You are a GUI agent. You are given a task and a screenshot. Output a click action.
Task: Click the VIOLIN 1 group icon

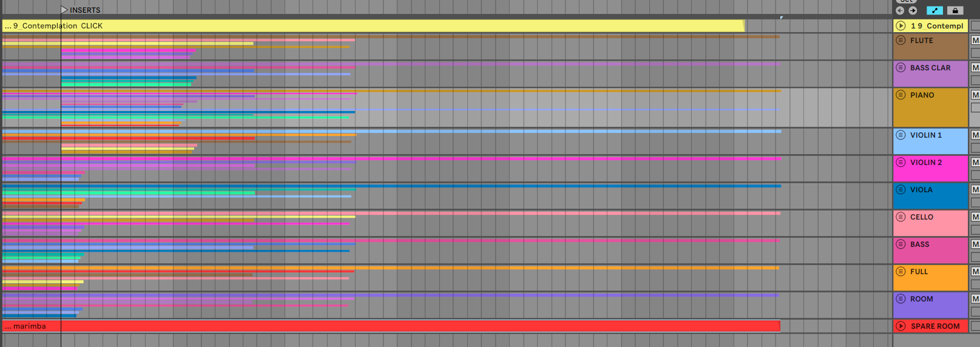click(x=901, y=135)
